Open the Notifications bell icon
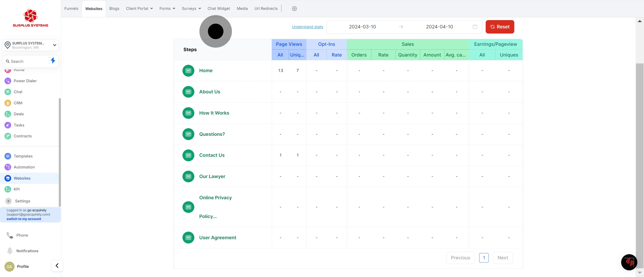The width and height of the screenshot is (644, 277). point(10,251)
